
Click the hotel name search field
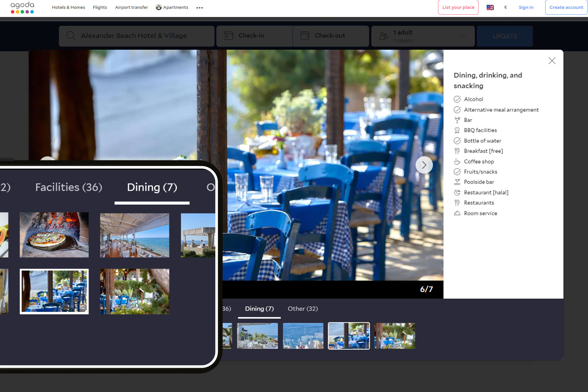(137, 36)
